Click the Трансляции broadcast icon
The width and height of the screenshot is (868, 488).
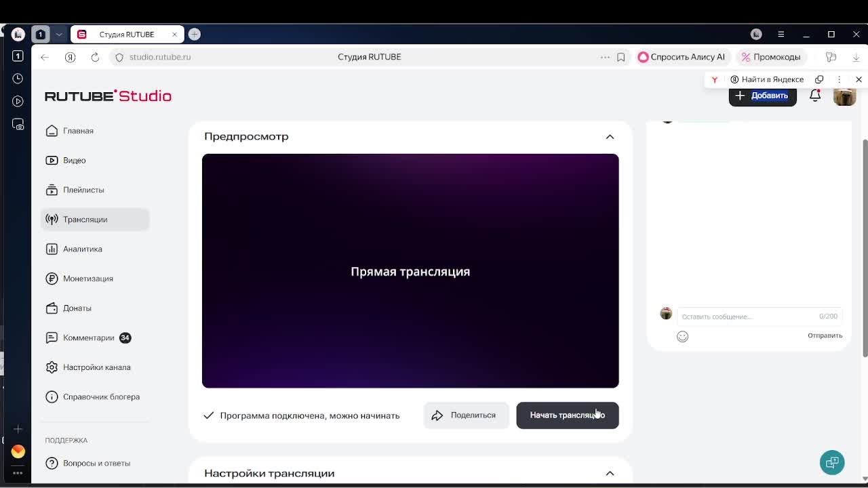coord(52,220)
